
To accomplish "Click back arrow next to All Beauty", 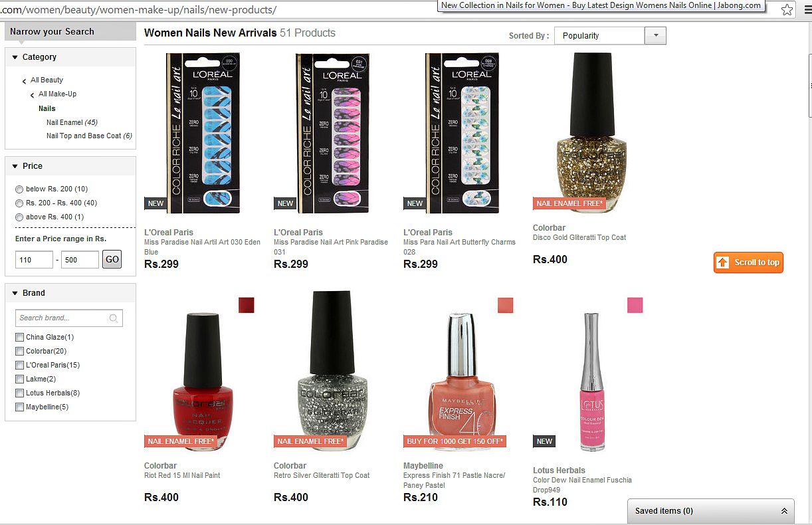I will 25,80.
